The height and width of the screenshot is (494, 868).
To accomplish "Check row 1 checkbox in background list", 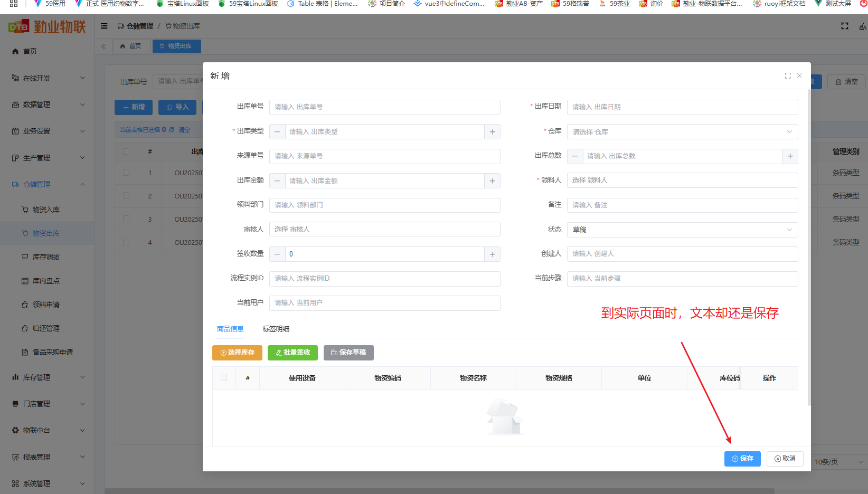I will pos(126,173).
